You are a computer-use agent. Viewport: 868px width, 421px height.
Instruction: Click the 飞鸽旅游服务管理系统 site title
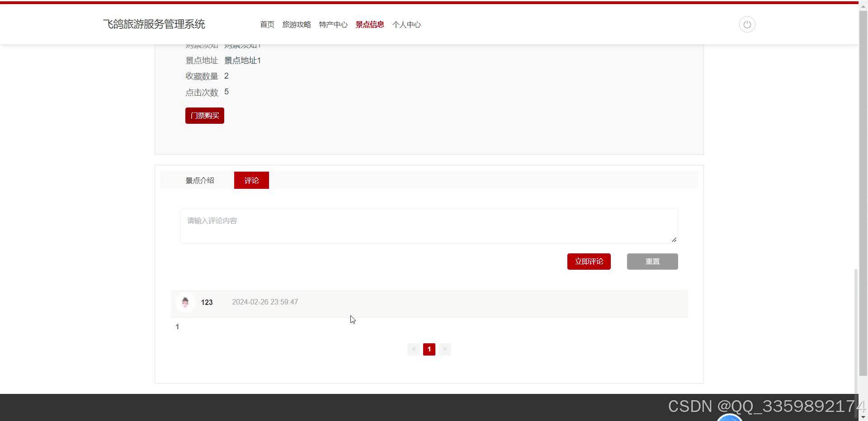click(x=154, y=24)
